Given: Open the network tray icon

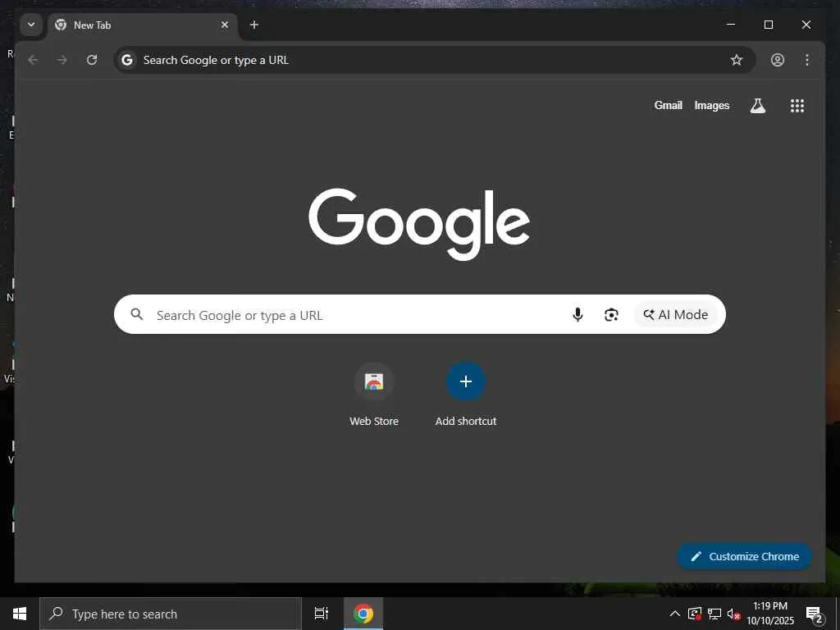Looking at the screenshot, I should pyautogui.click(x=714, y=614).
